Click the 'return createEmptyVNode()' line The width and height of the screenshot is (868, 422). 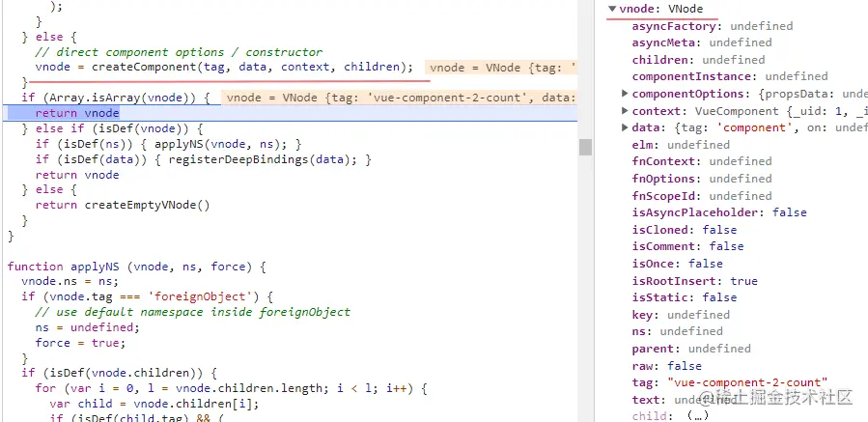pos(123,205)
